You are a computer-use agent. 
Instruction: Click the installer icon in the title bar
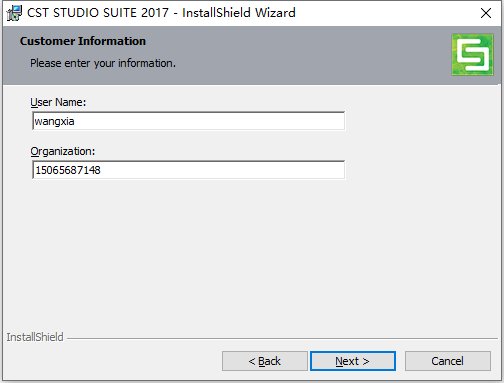click(x=14, y=13)
